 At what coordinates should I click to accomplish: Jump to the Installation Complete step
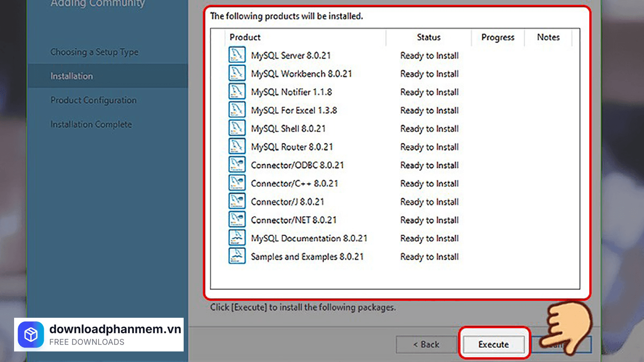pos(91,125)
